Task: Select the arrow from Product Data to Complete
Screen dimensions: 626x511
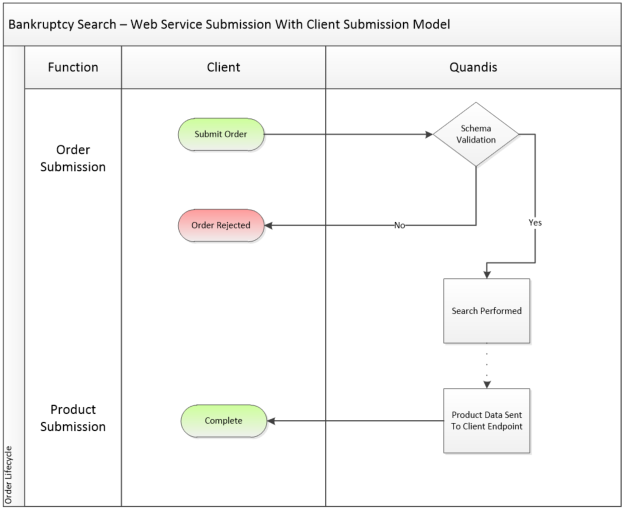Action: click(355, 421)
